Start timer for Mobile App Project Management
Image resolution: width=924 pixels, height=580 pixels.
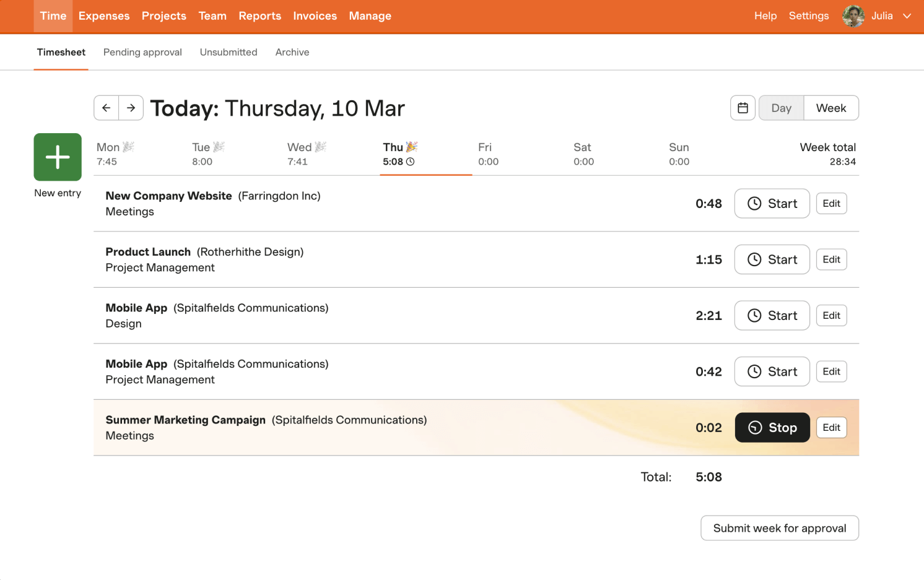[x=772, y=371]
